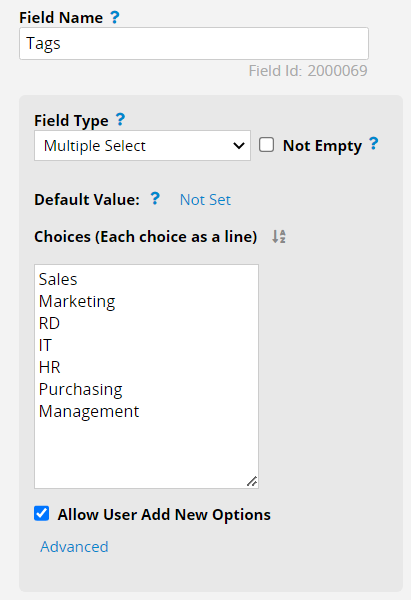Click the empty area of choices textarea
Viewport: 411px width, 600px height.
click(146, 452)
